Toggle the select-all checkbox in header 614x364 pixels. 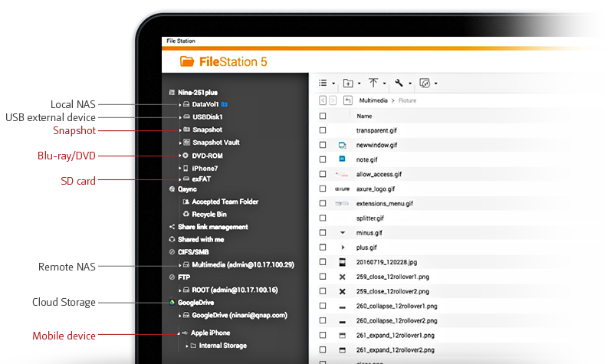tap(323, 116)
